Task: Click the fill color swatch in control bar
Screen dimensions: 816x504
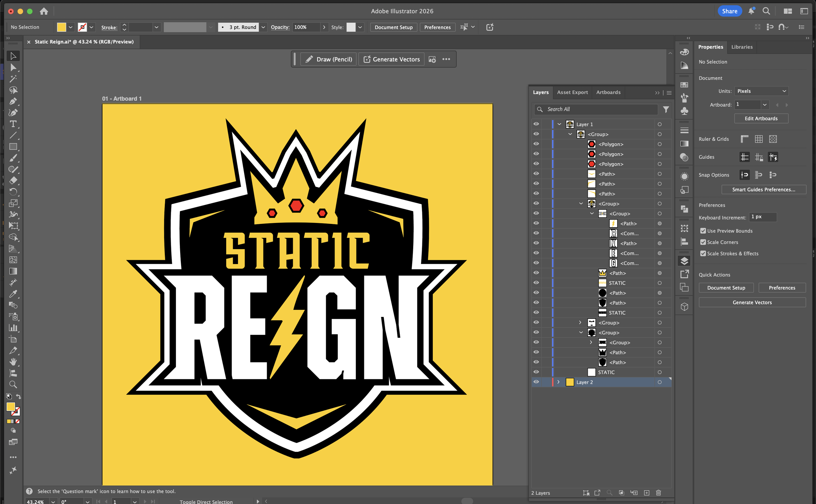Action: coord(61,27)
